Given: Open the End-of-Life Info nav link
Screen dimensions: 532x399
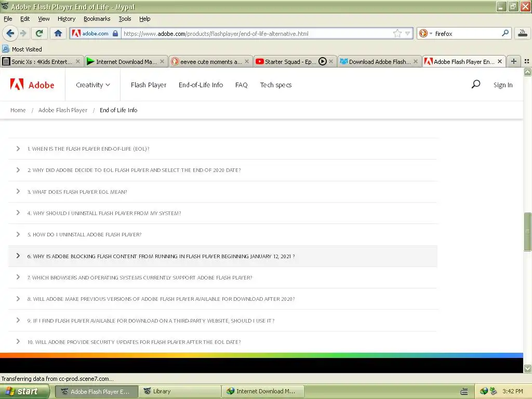Looking at the screenshot, I should pos(201,85).
